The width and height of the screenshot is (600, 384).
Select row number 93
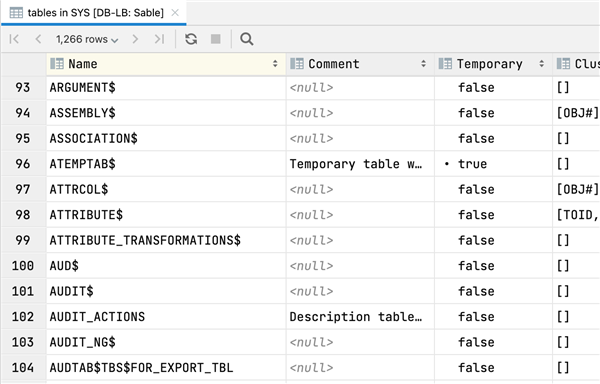tap(23, 88)
